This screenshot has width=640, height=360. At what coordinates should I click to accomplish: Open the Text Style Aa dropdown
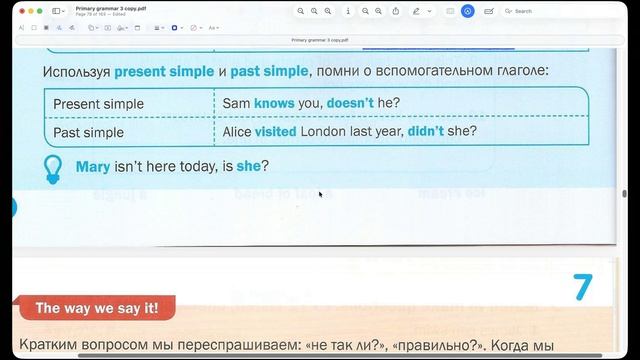click(213, 28)
